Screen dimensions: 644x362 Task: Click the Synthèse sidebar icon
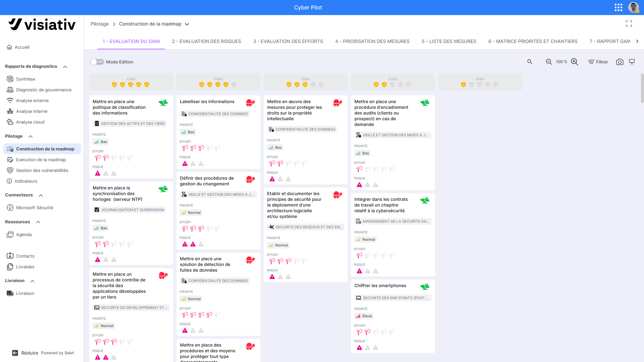[x=10, y=79]
